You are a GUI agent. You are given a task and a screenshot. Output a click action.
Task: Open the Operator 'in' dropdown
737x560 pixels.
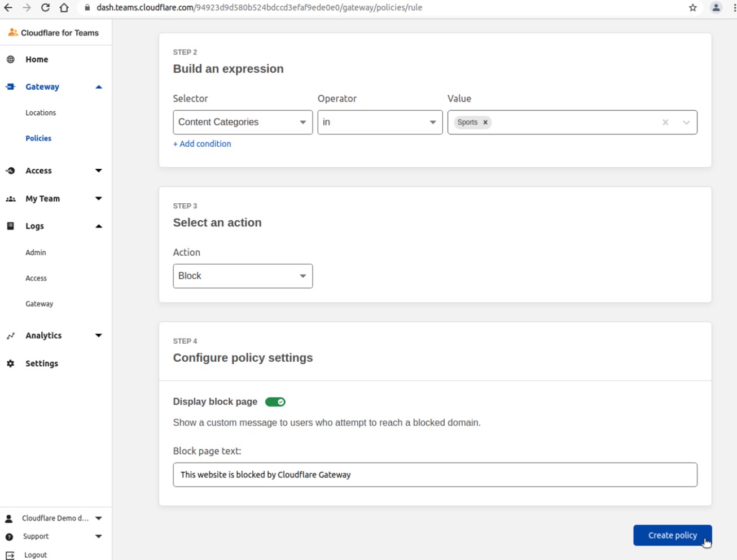click(380, 122)
